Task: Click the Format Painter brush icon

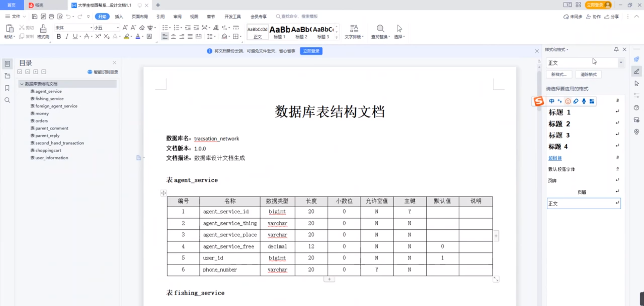Action: coord(43,29)
